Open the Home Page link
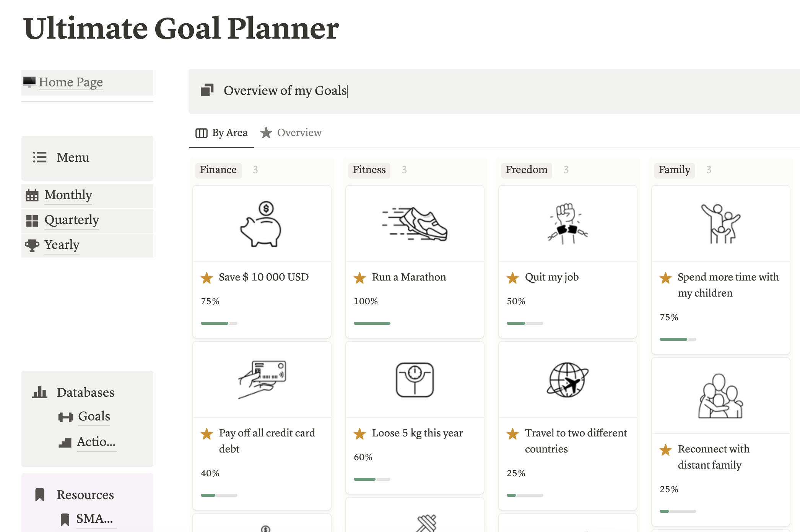The image size is (800, 532). pos(71,82)
